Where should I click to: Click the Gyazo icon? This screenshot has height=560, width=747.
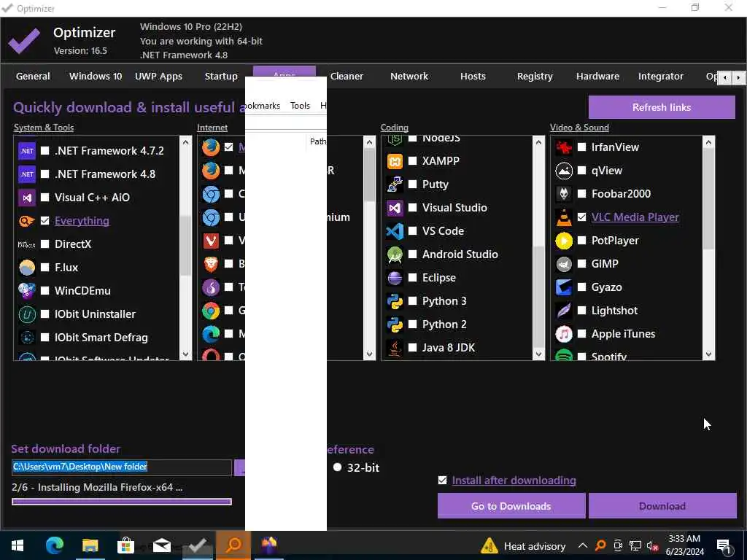564,287
